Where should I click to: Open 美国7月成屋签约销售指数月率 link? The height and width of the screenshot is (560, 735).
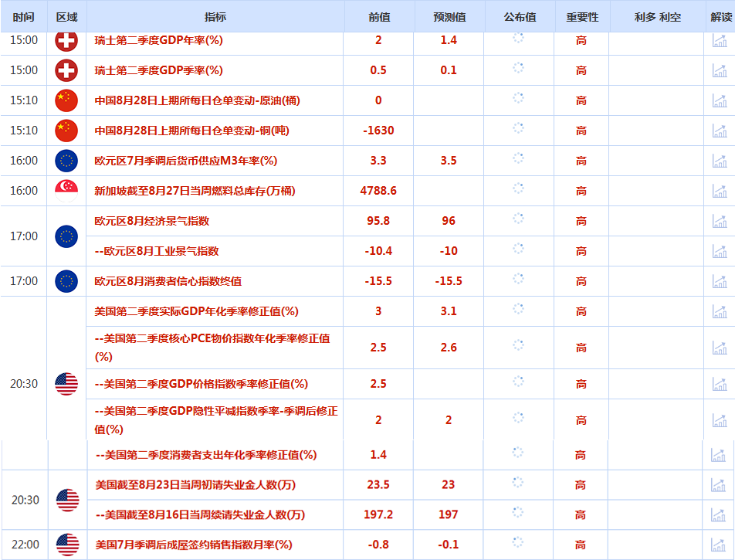point(194,545)
